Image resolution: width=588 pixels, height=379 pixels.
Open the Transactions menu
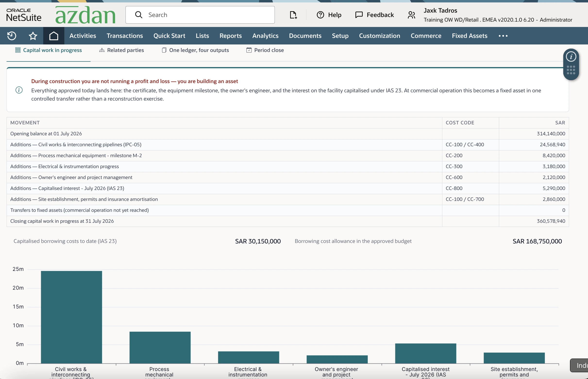click(x=125, y=36)
